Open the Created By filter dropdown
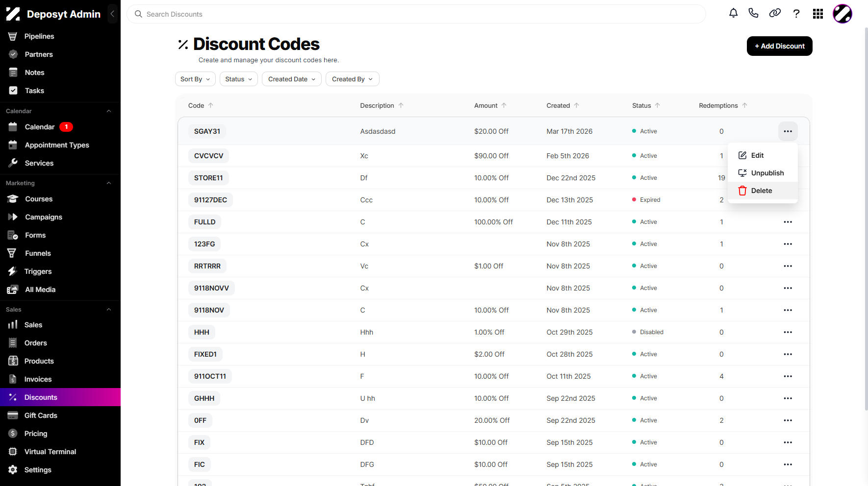Screen dimensions: 868x486 tap(352, 79)
